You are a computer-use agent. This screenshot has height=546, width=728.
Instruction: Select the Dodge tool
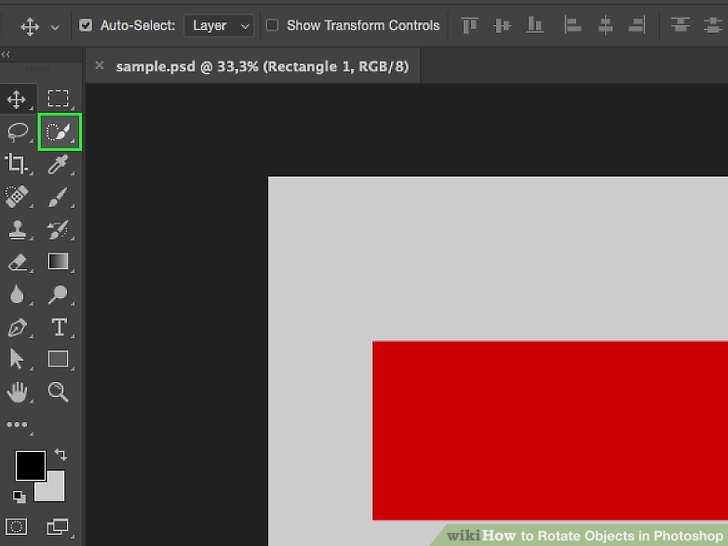[x=58, y=294]
